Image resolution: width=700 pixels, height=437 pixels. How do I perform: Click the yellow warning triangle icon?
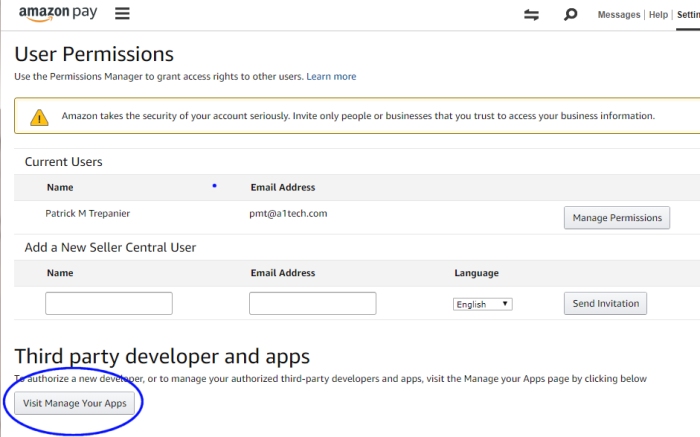(x=39, y=117)
